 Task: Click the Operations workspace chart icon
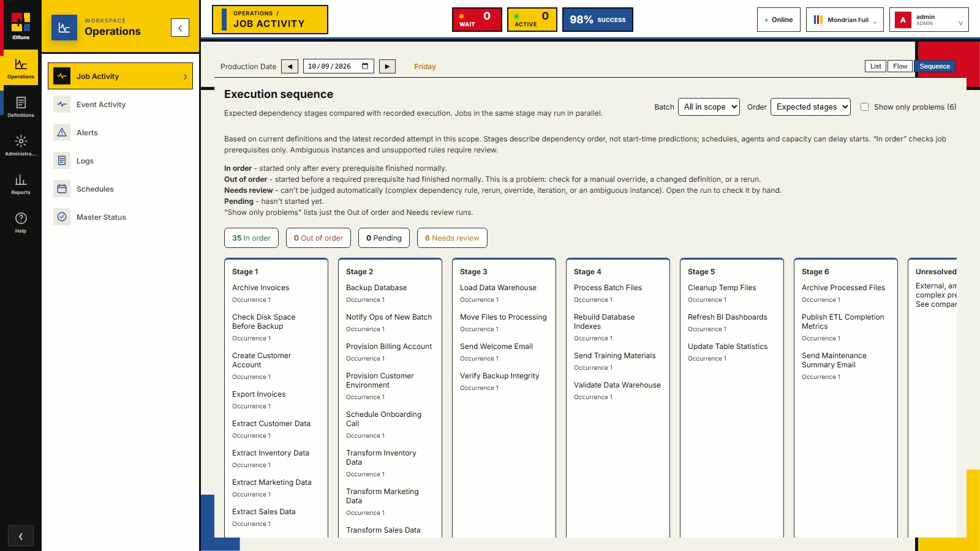click(x=64, y=28)
